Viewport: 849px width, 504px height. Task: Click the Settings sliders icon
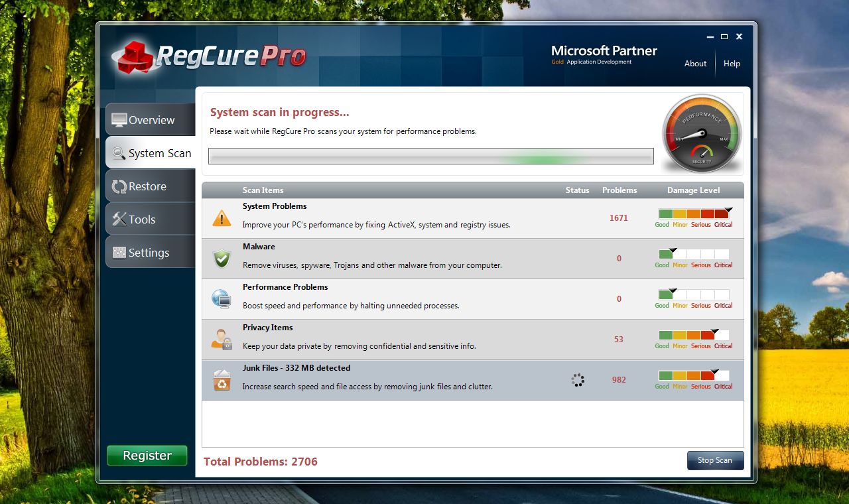[x=121, y=252]
